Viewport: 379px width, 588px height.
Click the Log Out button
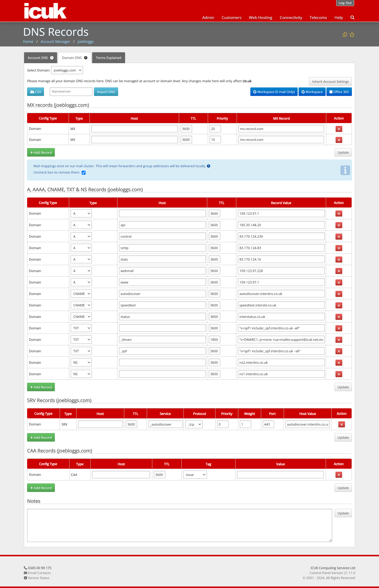point(345,3)
